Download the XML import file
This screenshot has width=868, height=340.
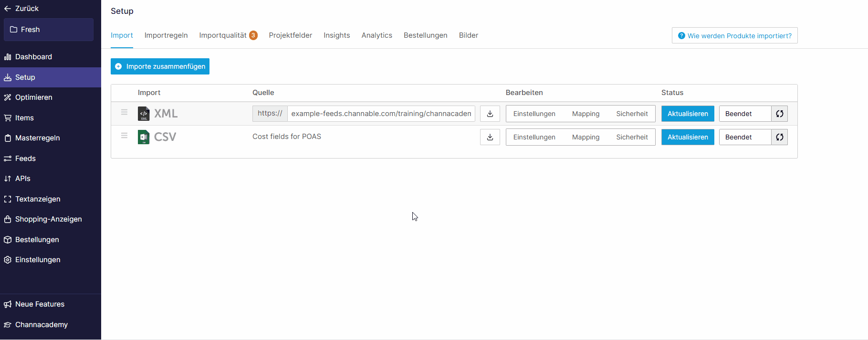coord(490,114)
